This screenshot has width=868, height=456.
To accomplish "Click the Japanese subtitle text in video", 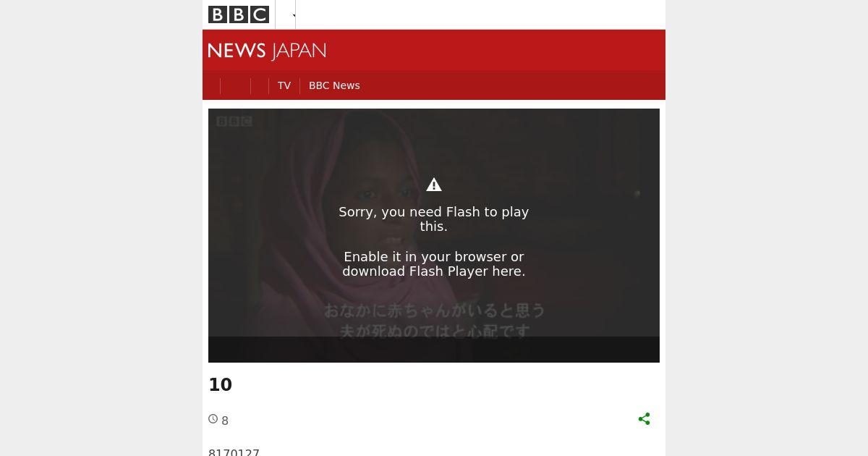I will (434, 321).
